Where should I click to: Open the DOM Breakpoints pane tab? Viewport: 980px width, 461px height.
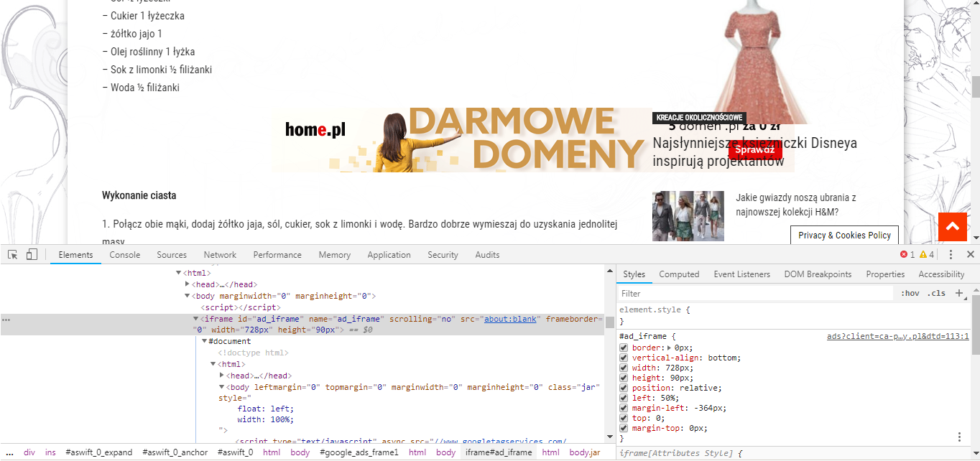pyautogui.click(x=818, y=274)
